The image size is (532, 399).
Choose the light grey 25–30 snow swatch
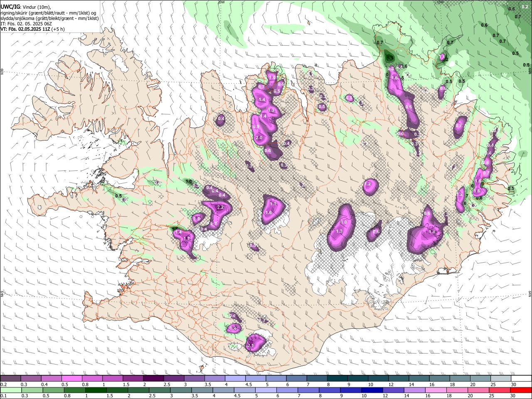(x=500, y=379)
